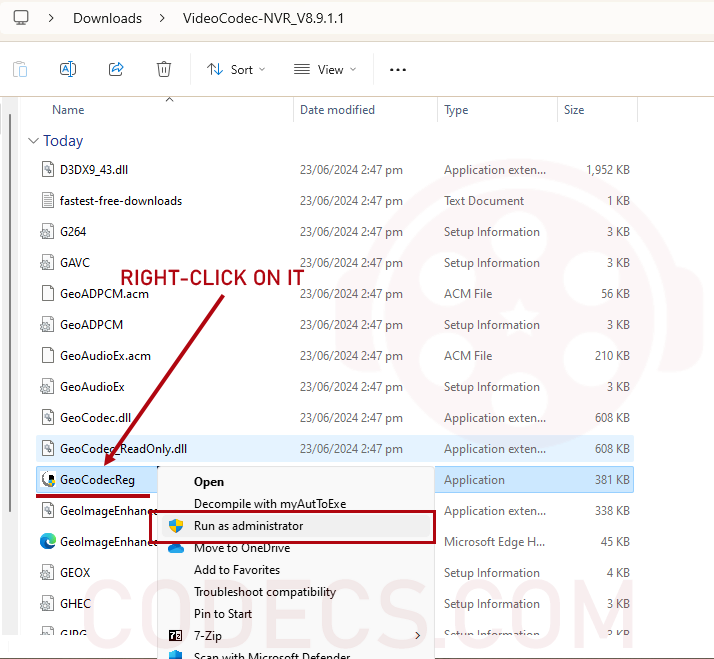
Task: Click the D3DX9_43.dll file icon
Action: tap(47, 169)
